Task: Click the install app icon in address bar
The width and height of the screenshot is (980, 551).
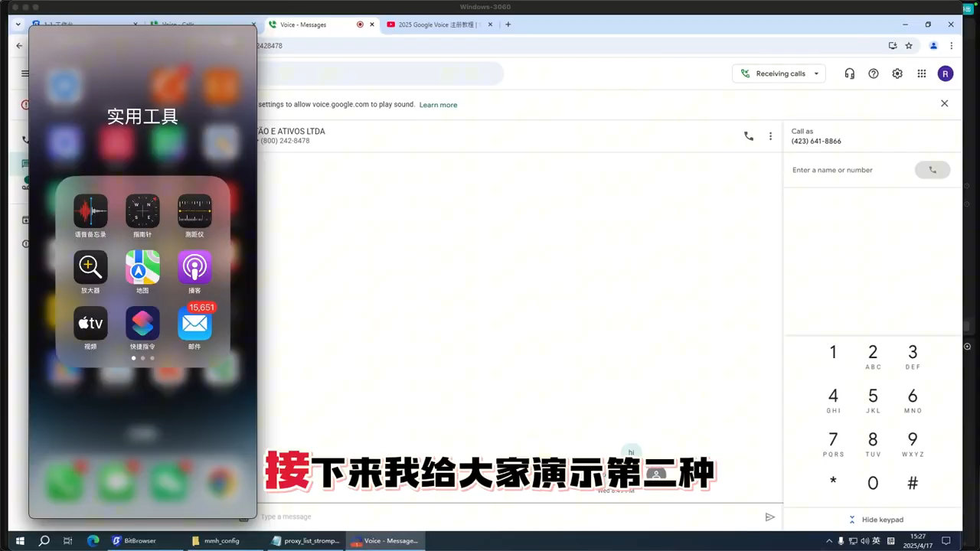Action: (x=893, y=46)
